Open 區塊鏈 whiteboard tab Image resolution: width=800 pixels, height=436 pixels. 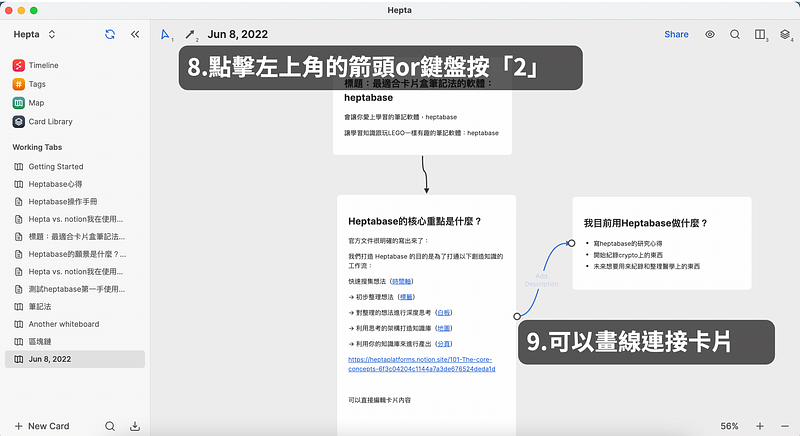(75, 342)
